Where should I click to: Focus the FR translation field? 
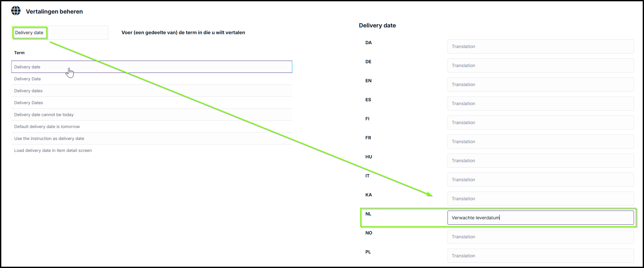[540, 142]
